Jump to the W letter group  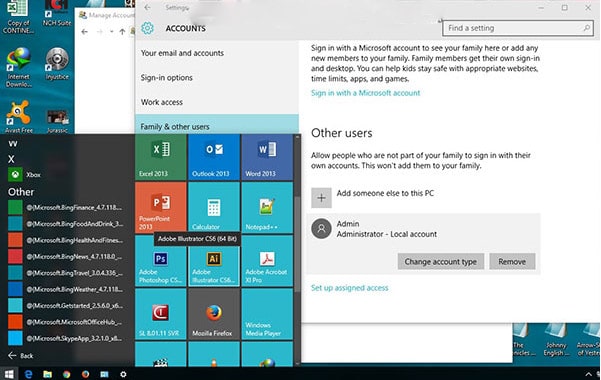pos(13,143)
